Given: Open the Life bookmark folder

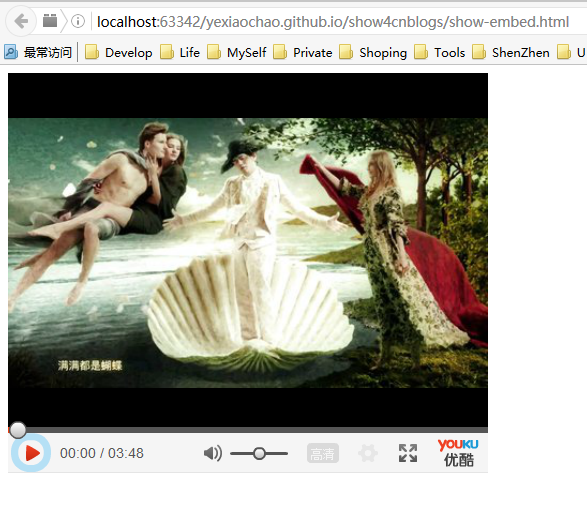Looking at the screenshot, I should 180,52.
